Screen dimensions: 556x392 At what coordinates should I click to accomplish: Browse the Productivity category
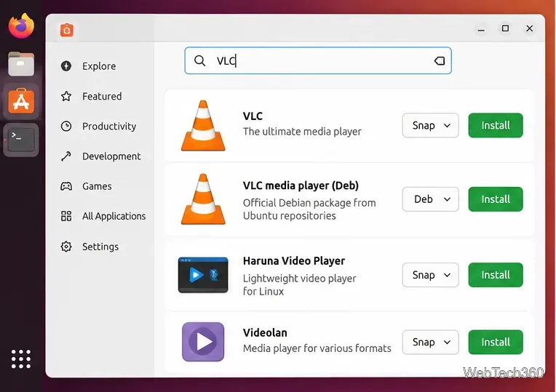tap(109, 127)
